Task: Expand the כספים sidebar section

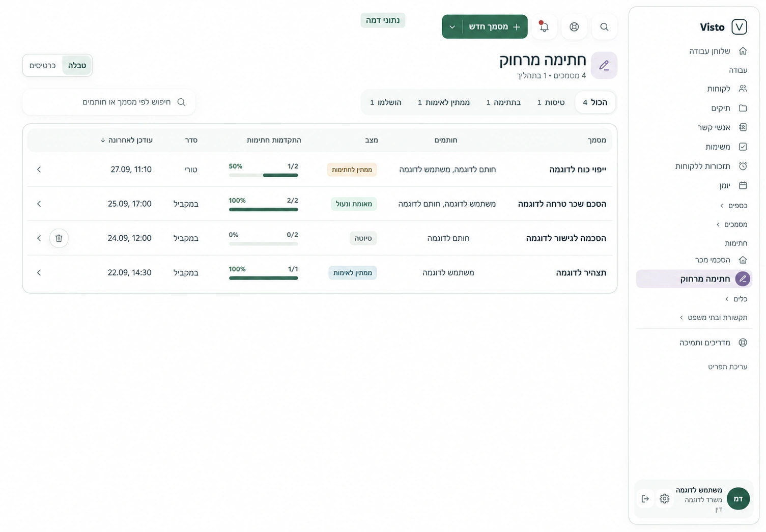Action: (733, 206)
